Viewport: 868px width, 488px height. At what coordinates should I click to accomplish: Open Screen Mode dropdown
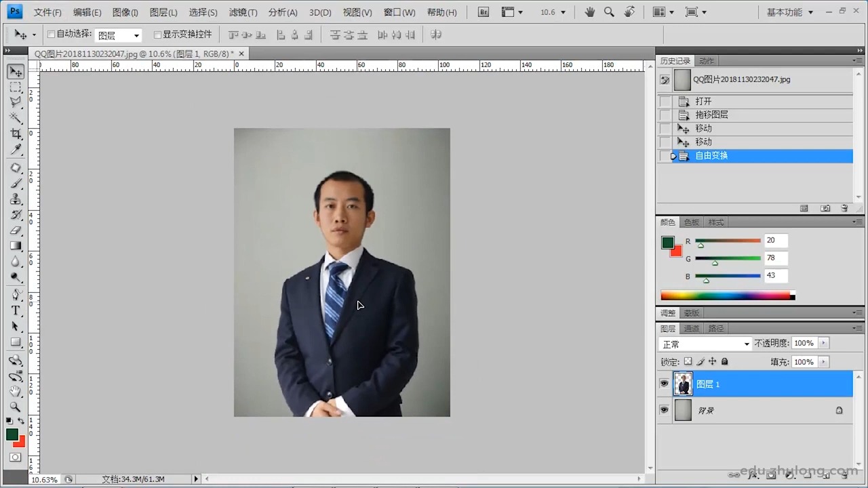point(696,12)
